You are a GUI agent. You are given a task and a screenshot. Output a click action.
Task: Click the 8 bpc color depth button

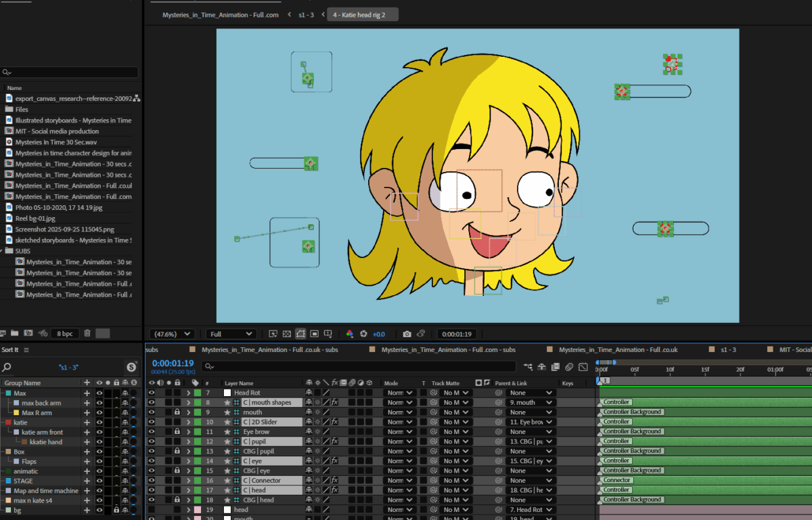point(66,333)
